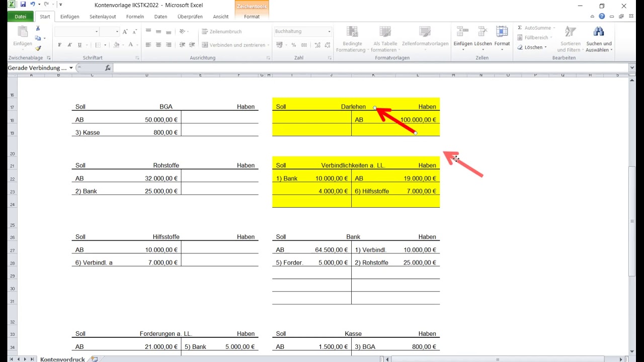
Task: Open Suchen und Auswählen menu
Action: click(x=599, y=39)
